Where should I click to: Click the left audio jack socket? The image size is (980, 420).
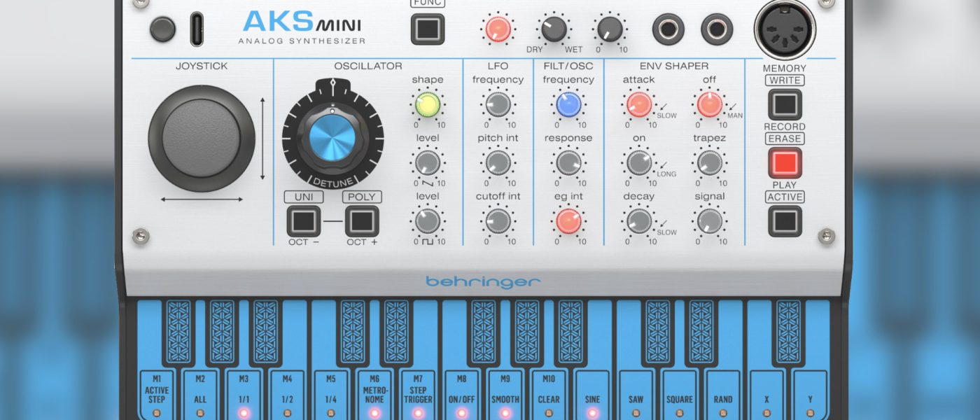[x=668, y=29]
